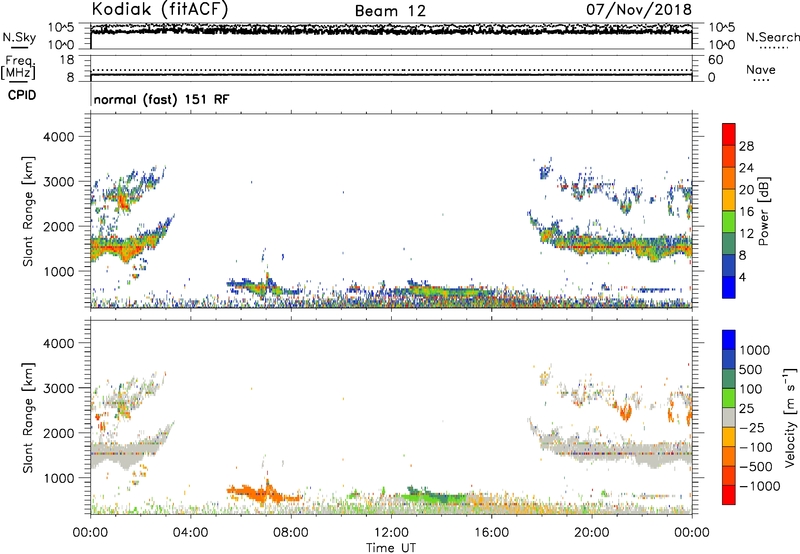Click the −1000 tick on Velocity colorbar
800x554 pixels.
[x=759, y=486]
